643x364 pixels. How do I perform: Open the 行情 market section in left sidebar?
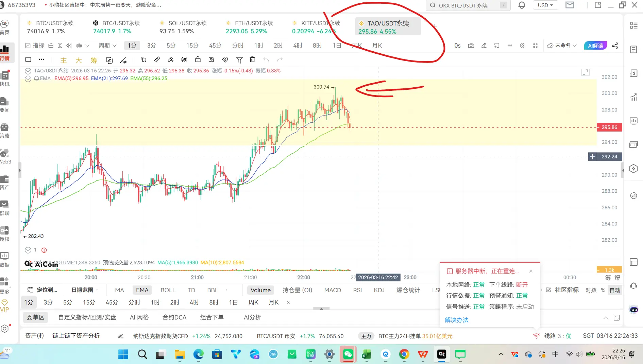(x=5, y=53)
